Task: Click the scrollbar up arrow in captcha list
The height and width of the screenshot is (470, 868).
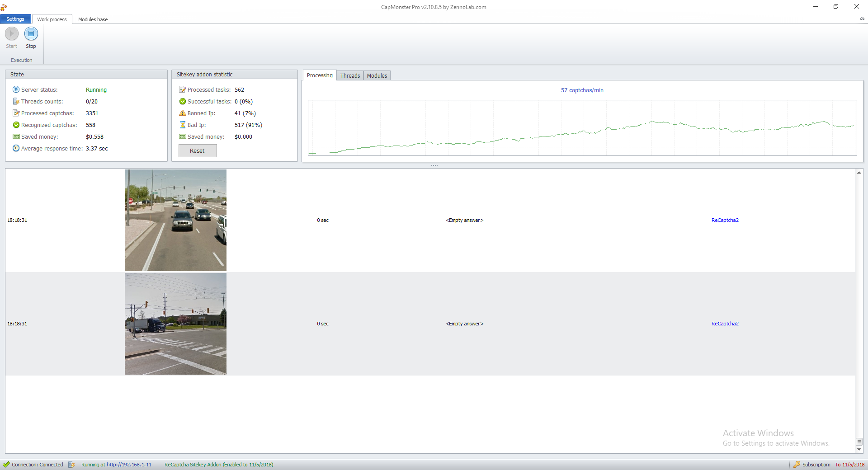Action: [x=859, y=173]
